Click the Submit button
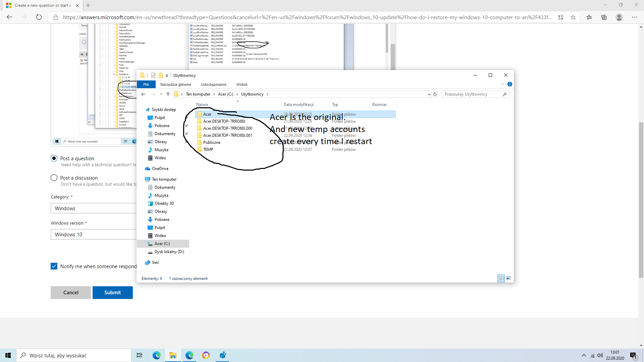This screenshot has height=362, width=644. tap(113, 292)
